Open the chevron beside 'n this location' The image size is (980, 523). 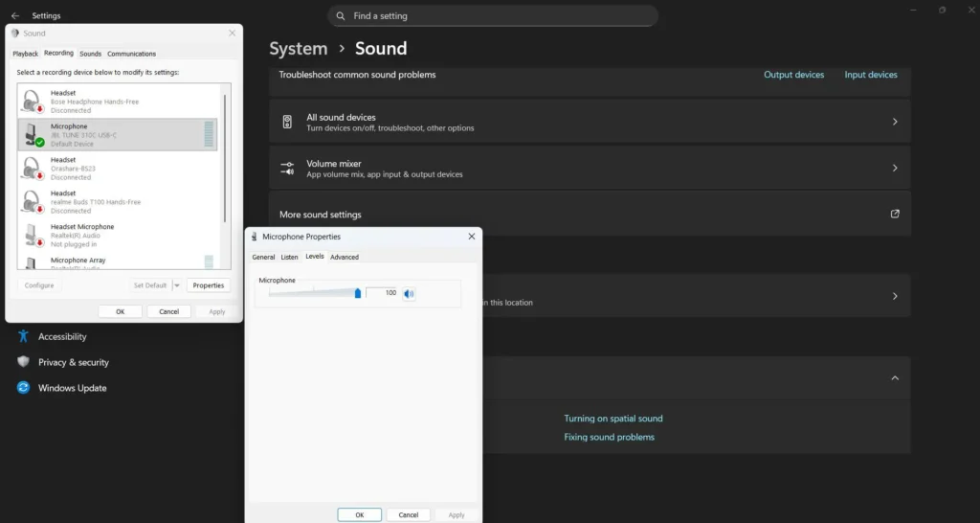click(x=895, y=296)
